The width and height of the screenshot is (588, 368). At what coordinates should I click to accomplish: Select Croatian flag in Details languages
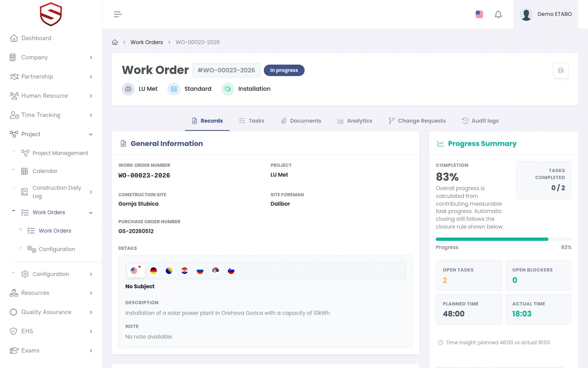tap(184, 271)
